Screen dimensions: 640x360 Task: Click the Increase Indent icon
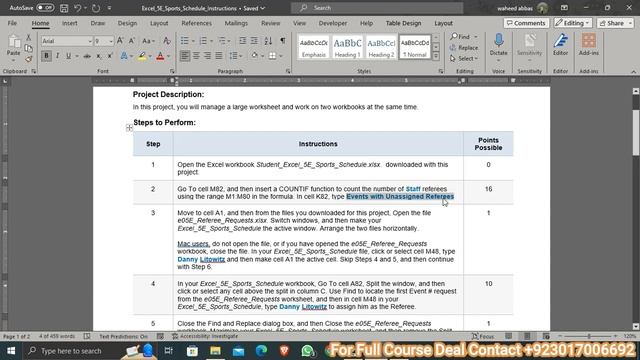click(x=254, y=41)
